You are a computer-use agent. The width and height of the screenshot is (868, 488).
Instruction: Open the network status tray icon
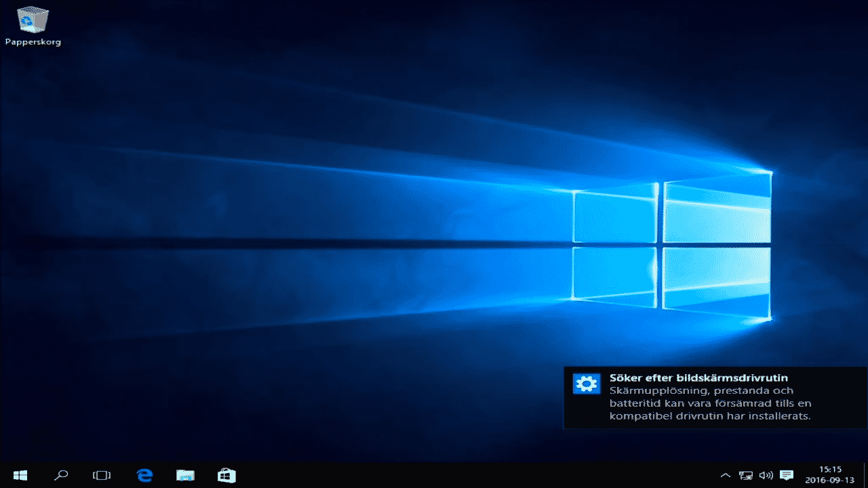[x=746, y=475]
